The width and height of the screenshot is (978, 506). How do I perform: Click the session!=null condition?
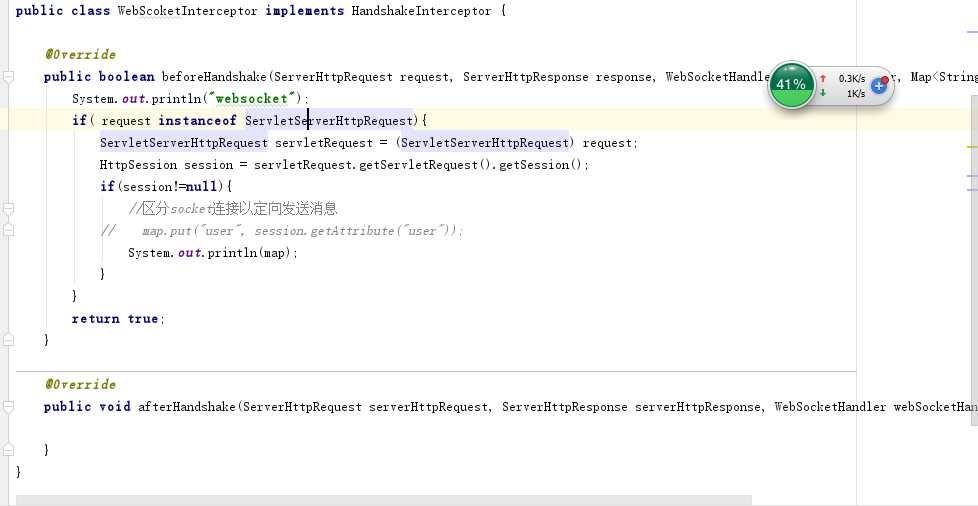170,187
